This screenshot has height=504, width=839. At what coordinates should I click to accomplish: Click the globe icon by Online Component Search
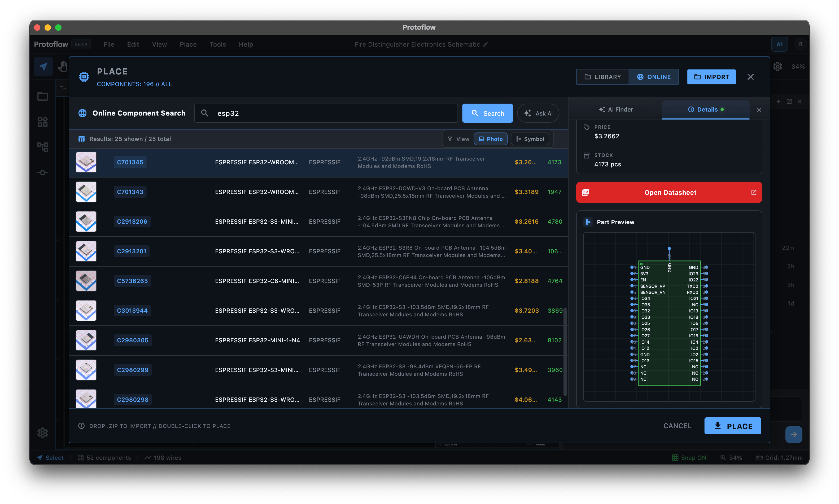pos(82,113)
